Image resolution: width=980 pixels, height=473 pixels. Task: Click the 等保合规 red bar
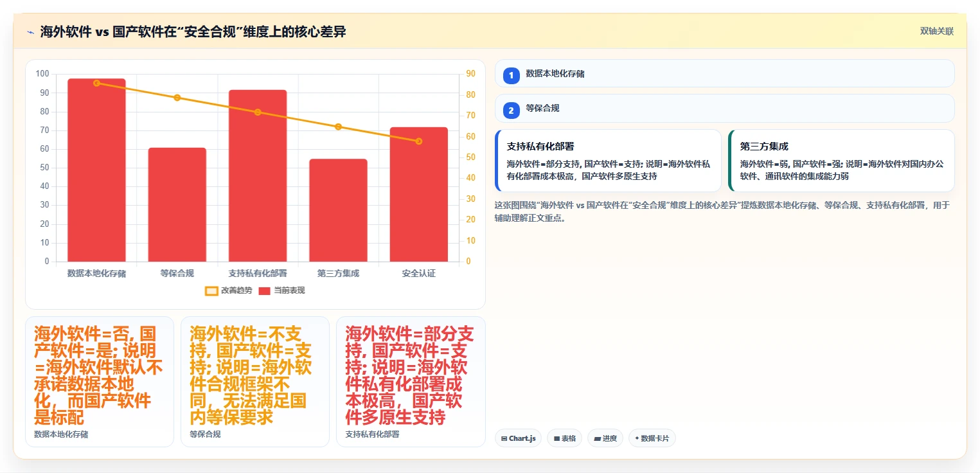177,204
